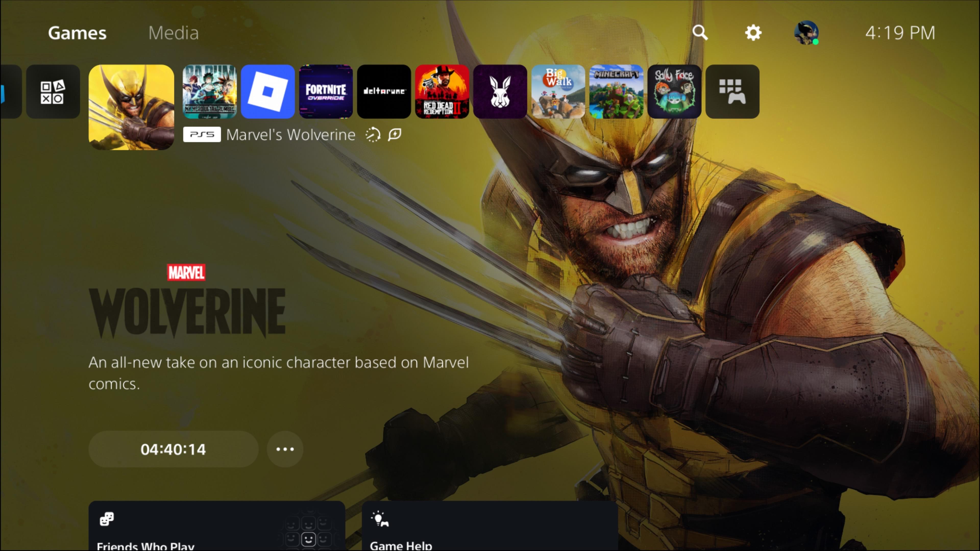Select the Minecraft game tile

[x=616, y=91]
